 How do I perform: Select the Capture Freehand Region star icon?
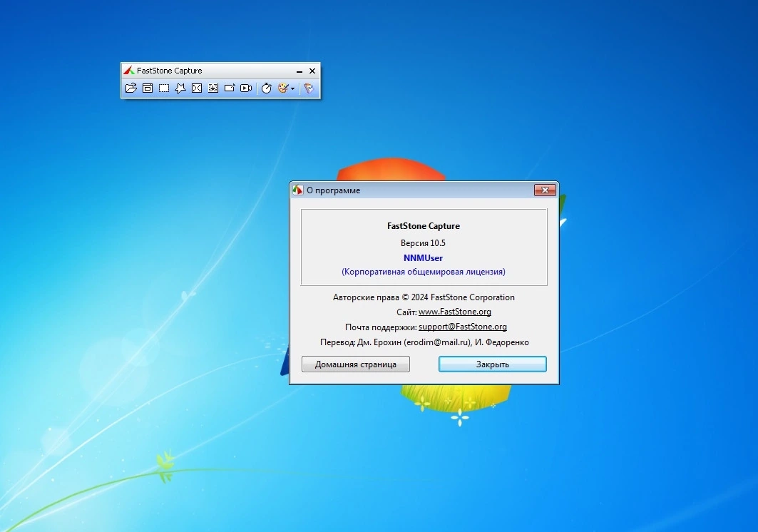(180, 88)
